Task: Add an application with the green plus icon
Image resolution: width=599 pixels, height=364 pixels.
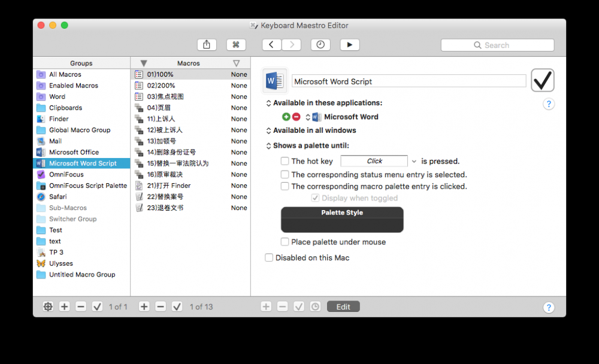Action: point(286,117)
